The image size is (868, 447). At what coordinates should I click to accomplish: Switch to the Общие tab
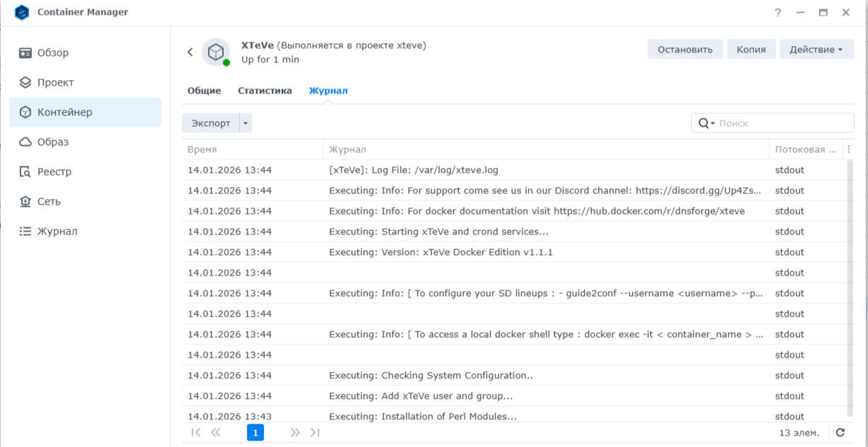tap(204, 91)
